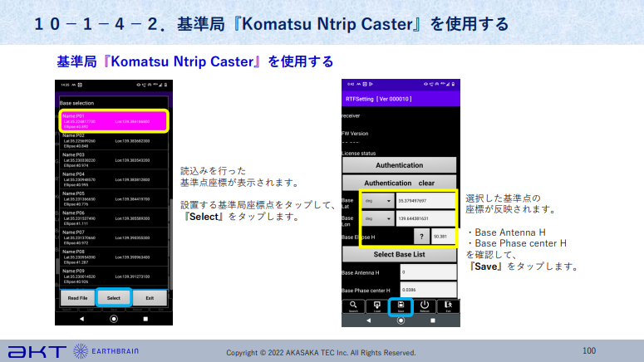The width and height of the screenshot is (644, 362).
Task: Click the Authentication clear button
Action: coord(399,183)
